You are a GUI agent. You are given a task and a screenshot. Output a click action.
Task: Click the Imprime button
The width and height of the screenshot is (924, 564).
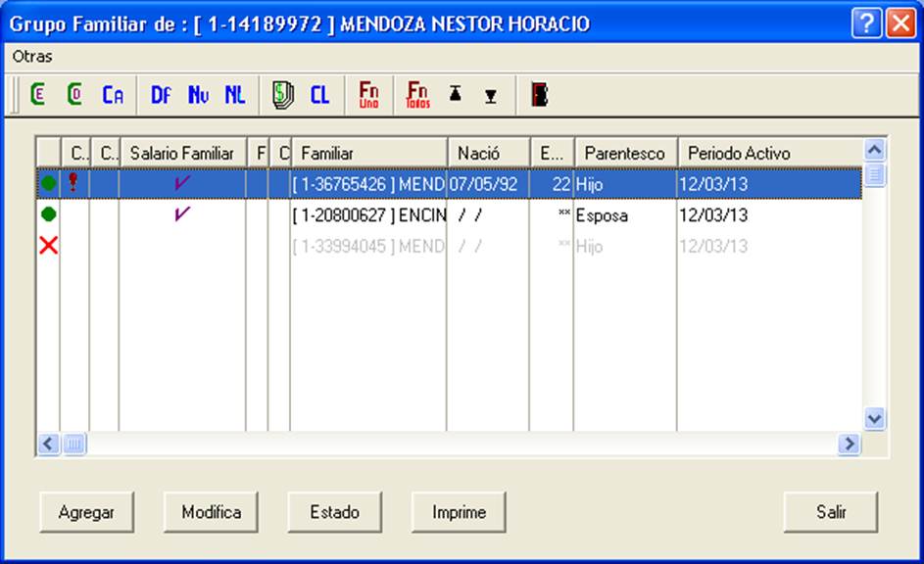(x=459, y=512)
